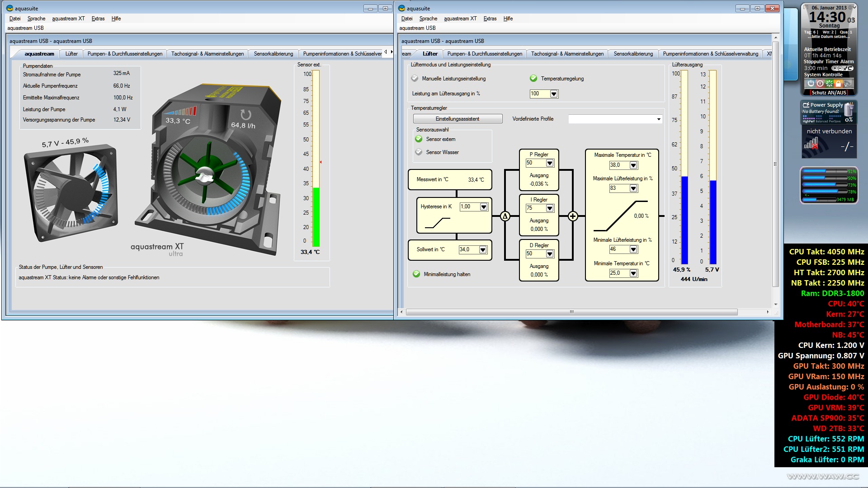Click the plus icon on Stoppuhr timer

pos(835,68)
